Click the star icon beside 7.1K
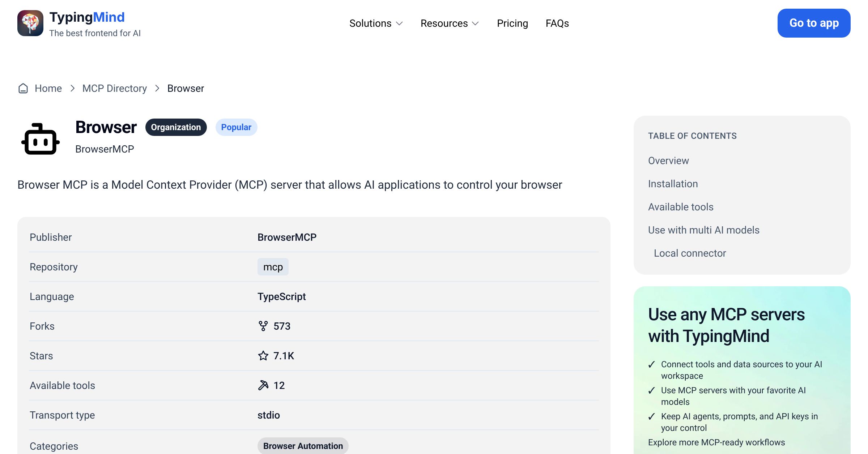The image size is (868, 454). point(263,356)
